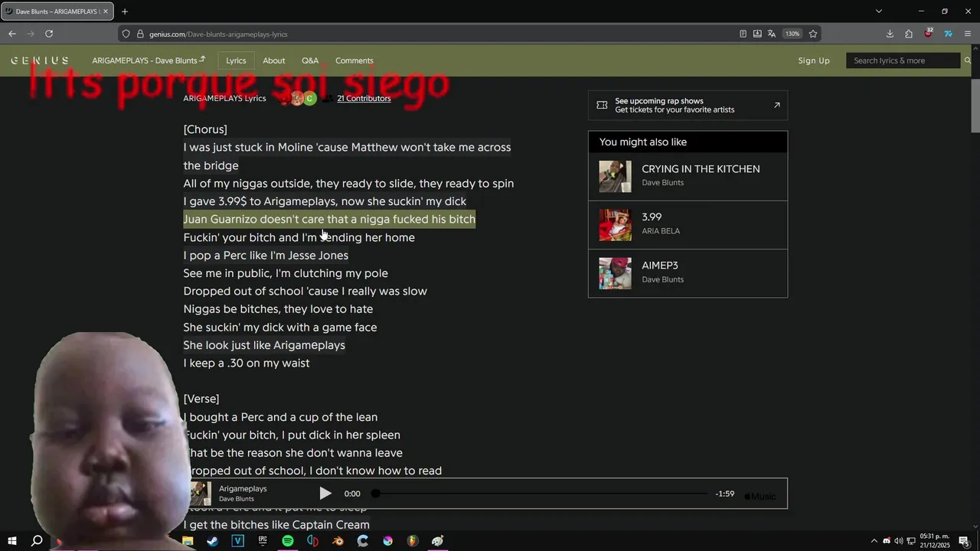
Task: Click CRYING IN THE KITCHEN thumbnail
Action: point(616,177)
